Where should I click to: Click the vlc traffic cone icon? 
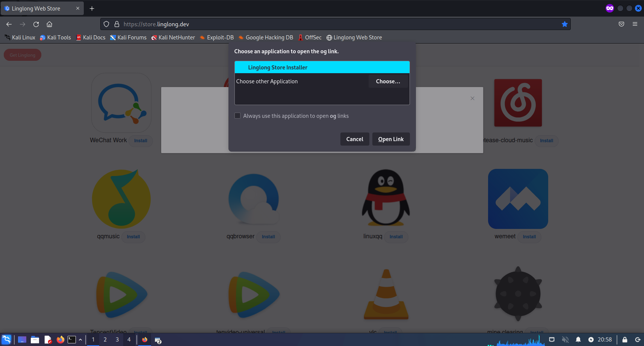click(386, 294)
